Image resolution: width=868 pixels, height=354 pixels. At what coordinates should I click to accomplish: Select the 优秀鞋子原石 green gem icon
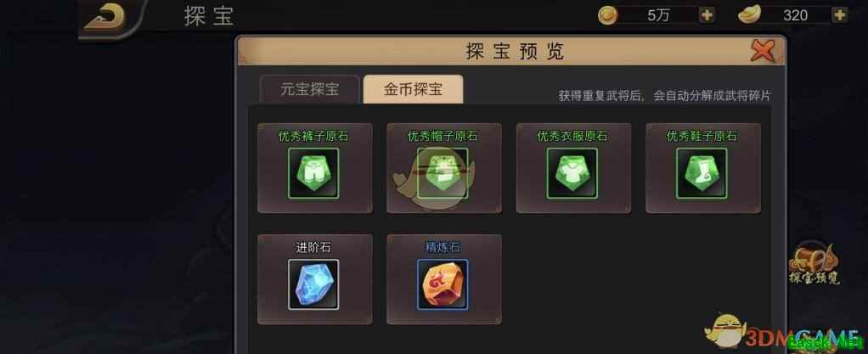point(702,173)
